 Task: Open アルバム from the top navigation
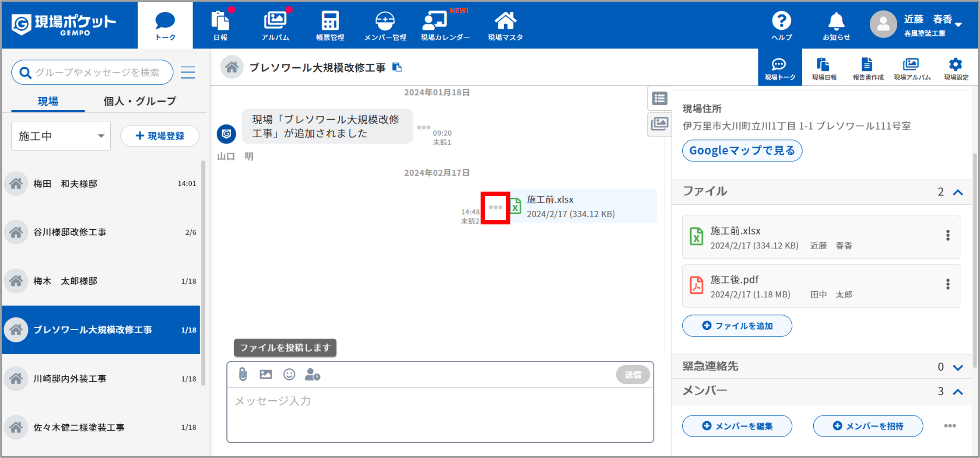[x=275, y=25]
